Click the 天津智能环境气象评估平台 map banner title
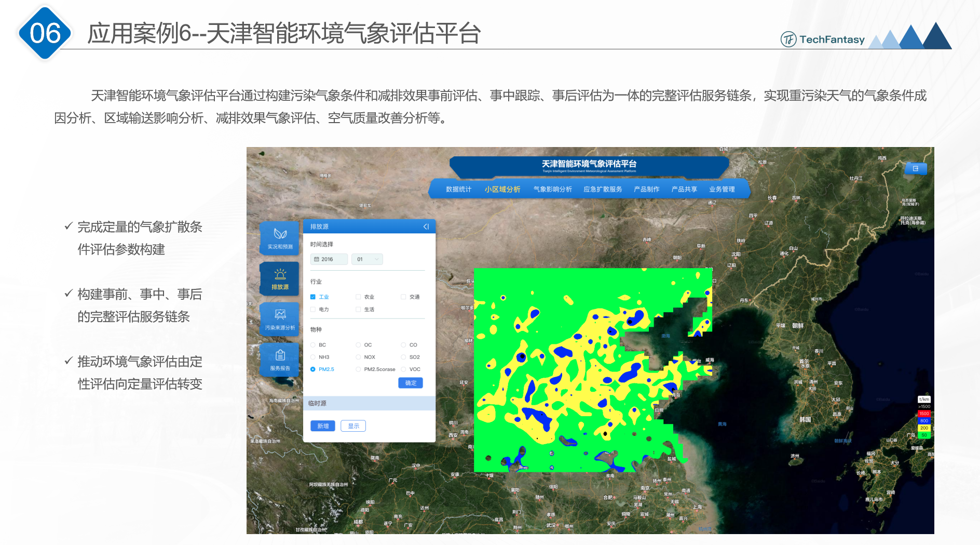Image resolution: width=980 pixels, height=545 pixels. click(589, 164)
